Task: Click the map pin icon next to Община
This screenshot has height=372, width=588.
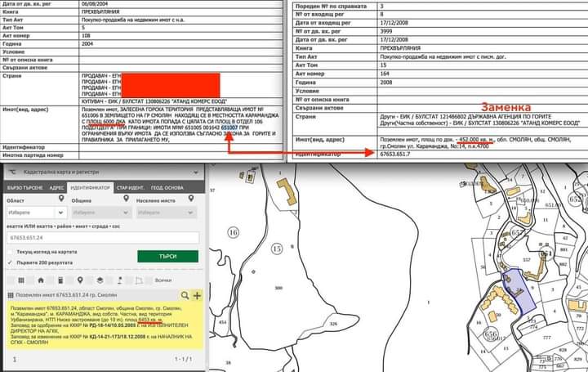Action: (126, 199)
